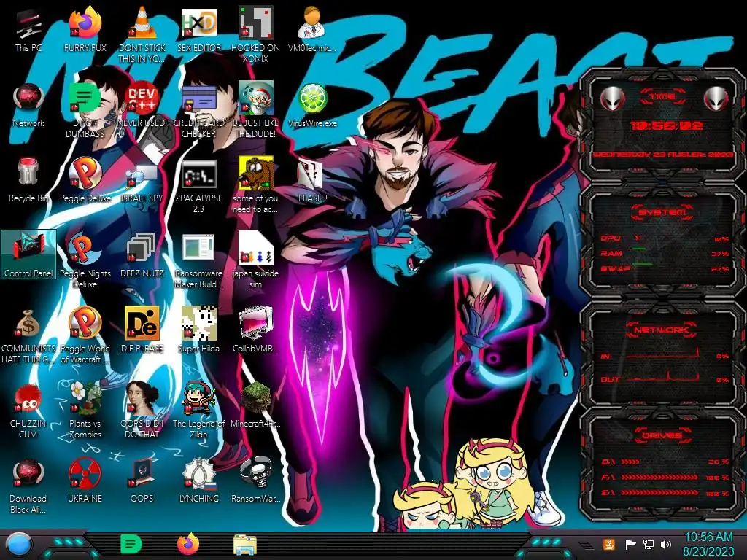The height and width of the screenshot is (560, 747).
Task: Open the taskbar clock showing 10:56 AM
Action: (708, 544)
